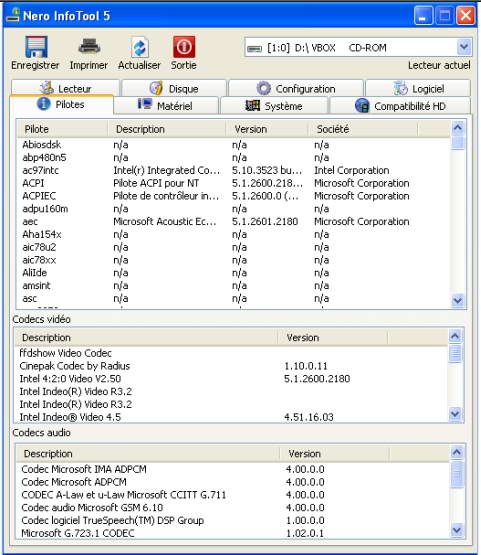Click drivers list scroll up arrow
Screen dimensions: 481x555
tap(458, 127)
